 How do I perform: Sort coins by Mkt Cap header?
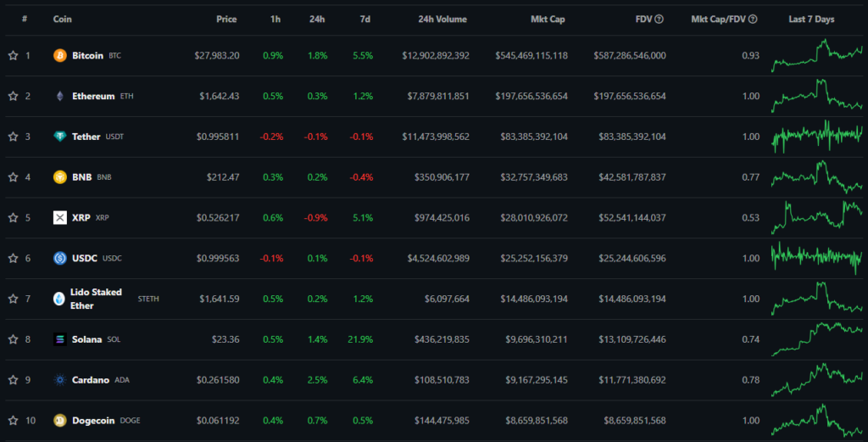(548, 19)
